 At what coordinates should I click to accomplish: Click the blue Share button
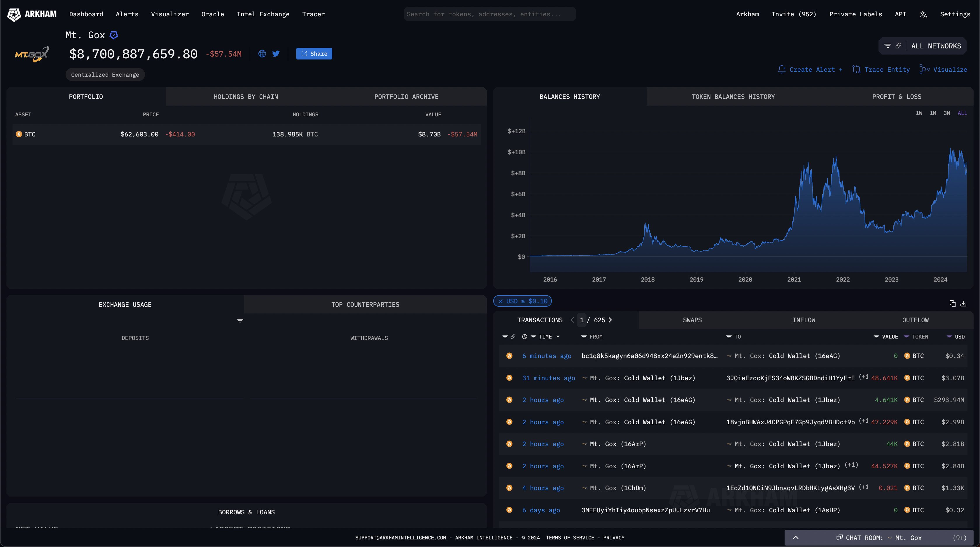tap(314, 54)
